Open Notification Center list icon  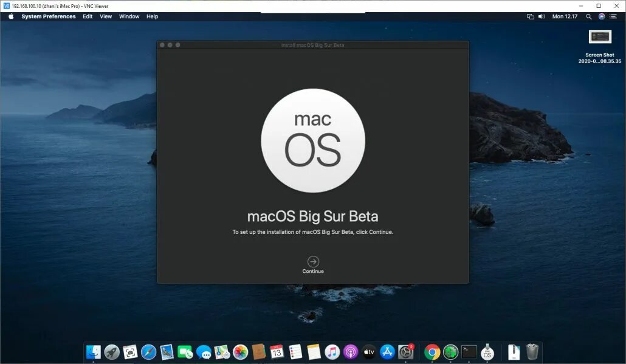tap(613, 16)
